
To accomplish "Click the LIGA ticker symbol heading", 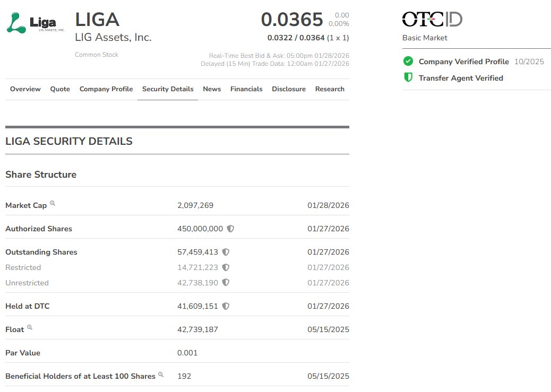I will [97, 20].
